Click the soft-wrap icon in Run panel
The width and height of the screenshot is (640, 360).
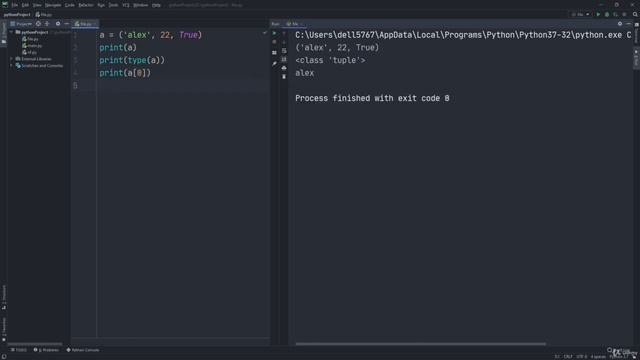point(284,51)
